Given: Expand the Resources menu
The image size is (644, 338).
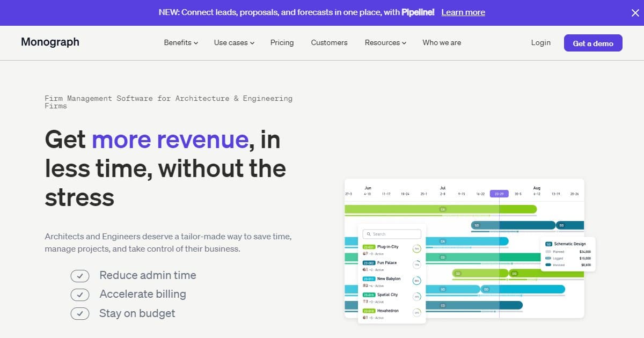Looking at the screenshot, I should click(385, 43).
